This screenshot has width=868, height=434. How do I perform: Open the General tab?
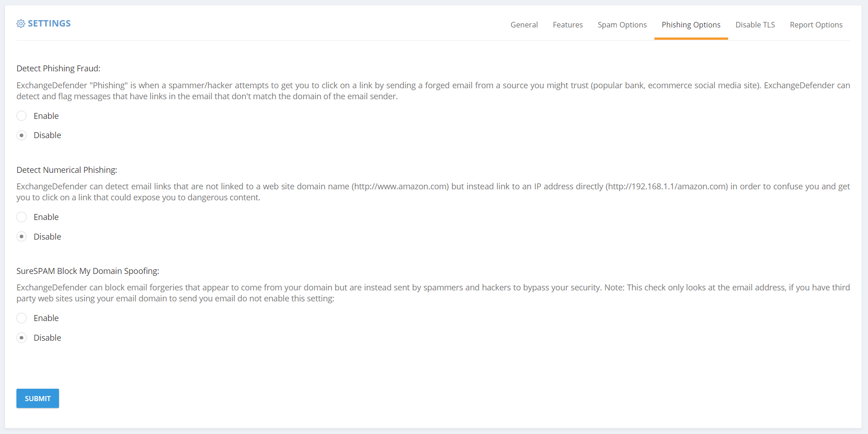524,25
